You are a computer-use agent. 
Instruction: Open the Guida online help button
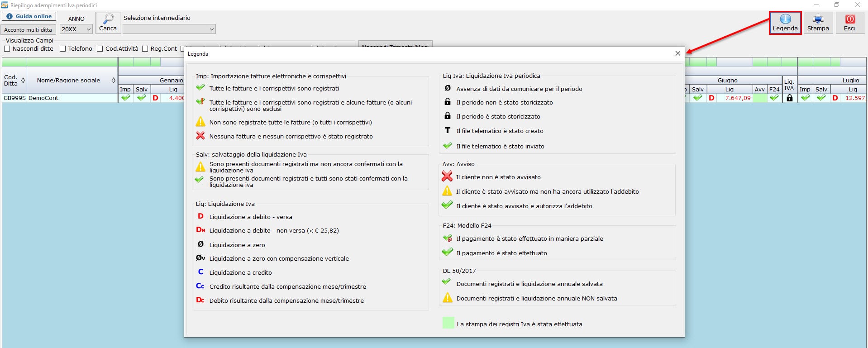coord(29,16)
